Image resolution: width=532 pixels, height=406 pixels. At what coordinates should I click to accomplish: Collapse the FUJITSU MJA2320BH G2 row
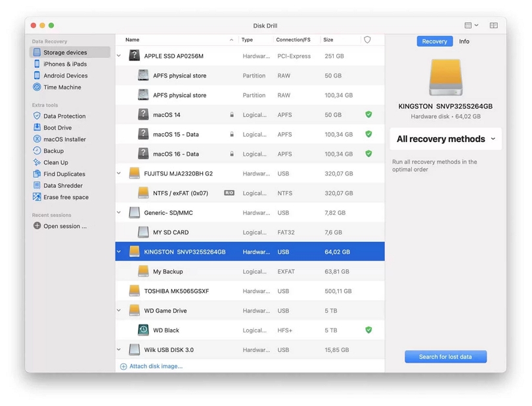click(119, 173)
